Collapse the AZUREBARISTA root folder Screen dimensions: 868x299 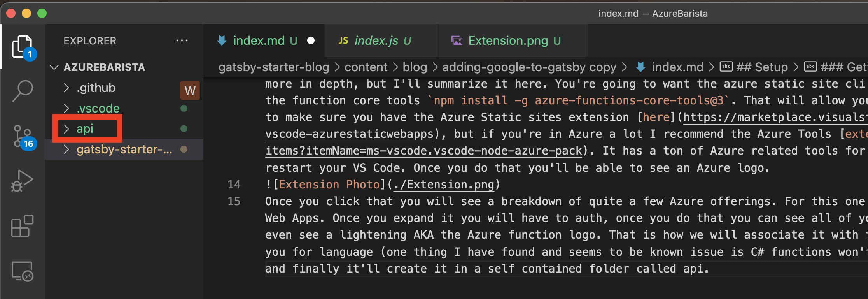(x=54, y=67)
